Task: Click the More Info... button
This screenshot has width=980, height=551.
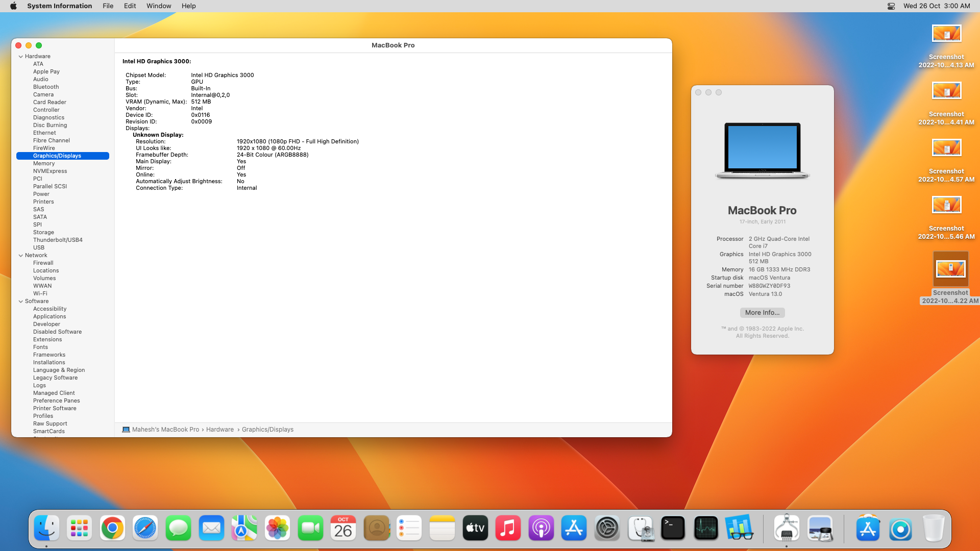Action: tap(762, 313)
